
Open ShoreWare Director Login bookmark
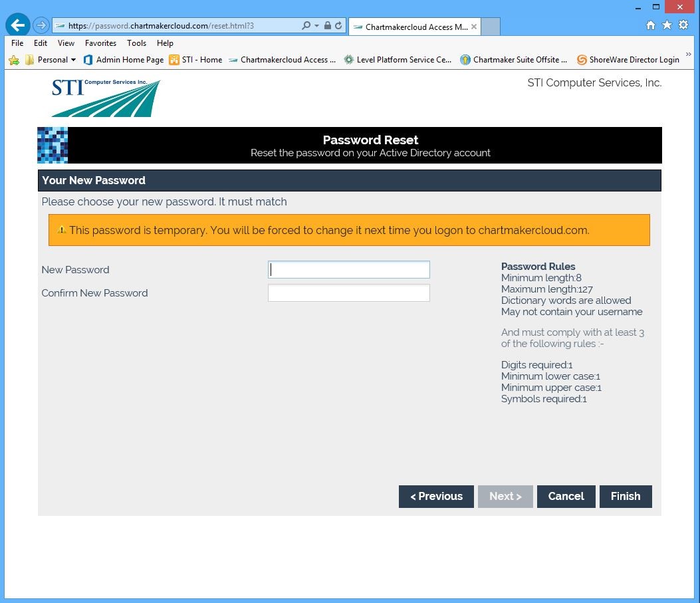click(628, 60)
